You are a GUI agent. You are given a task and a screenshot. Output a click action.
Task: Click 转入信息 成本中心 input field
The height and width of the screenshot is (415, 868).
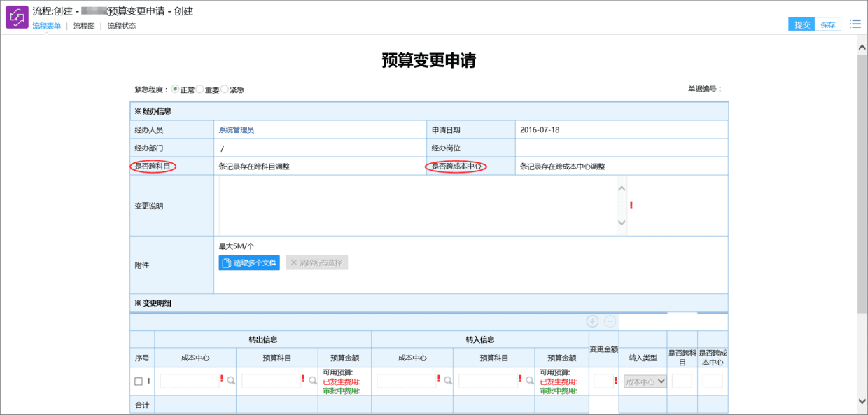407,381
